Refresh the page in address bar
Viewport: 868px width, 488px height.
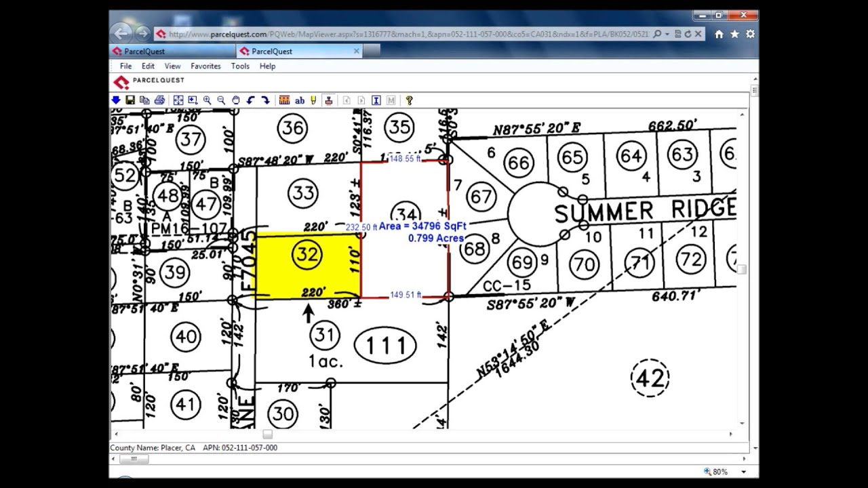point(688,34)
